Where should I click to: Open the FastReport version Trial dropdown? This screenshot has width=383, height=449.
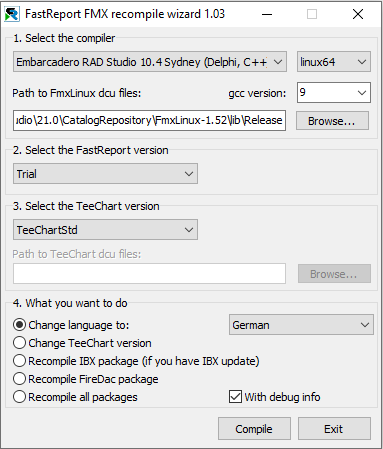tap(105, 173)
